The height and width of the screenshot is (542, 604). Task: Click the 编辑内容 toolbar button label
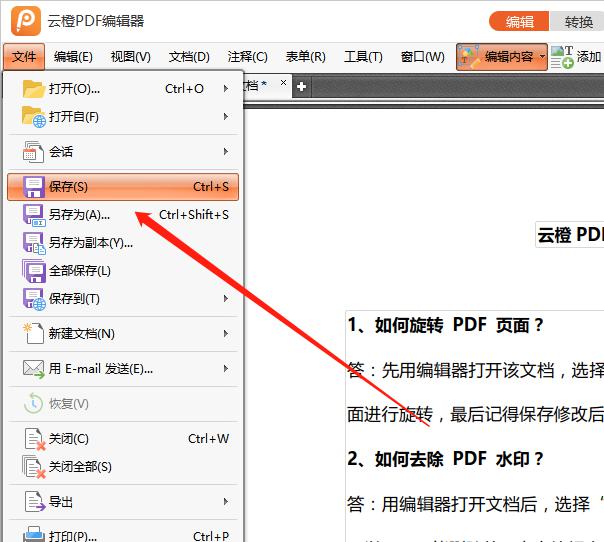[508, 57]
